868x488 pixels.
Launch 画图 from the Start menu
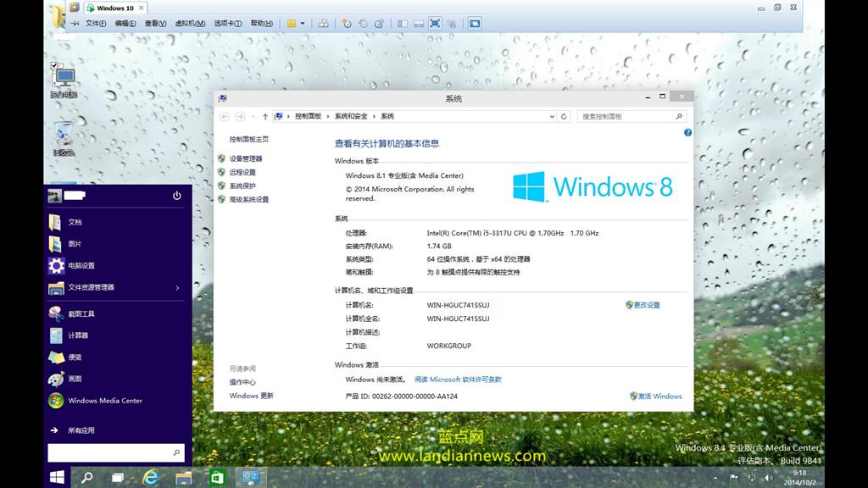(x=115, y=379)
